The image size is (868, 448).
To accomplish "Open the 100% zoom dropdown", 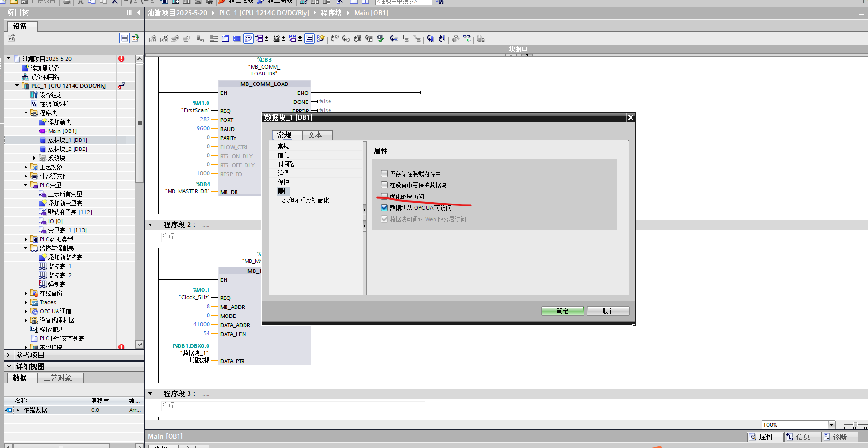I will click(x=831, y=424).
